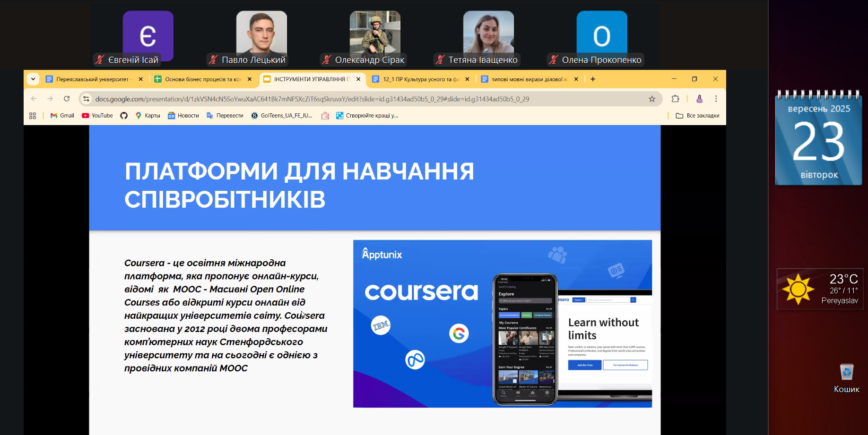Expand the tab search dropdown arrow

coord(33,79)
